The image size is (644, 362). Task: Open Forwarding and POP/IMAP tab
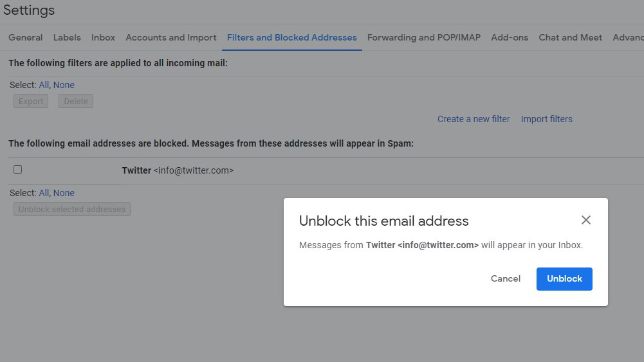[423, 37]
